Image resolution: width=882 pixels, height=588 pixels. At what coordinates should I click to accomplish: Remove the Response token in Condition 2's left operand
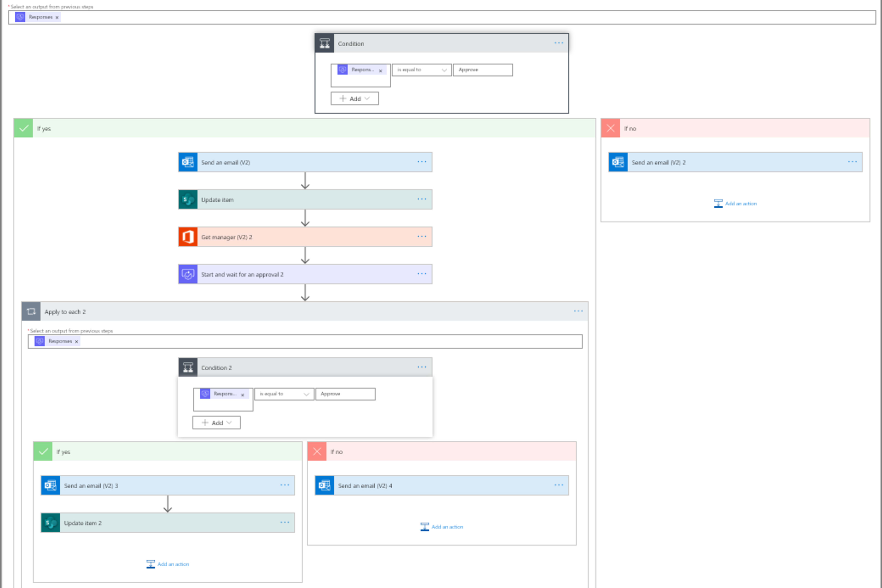(x=243, y=395)
